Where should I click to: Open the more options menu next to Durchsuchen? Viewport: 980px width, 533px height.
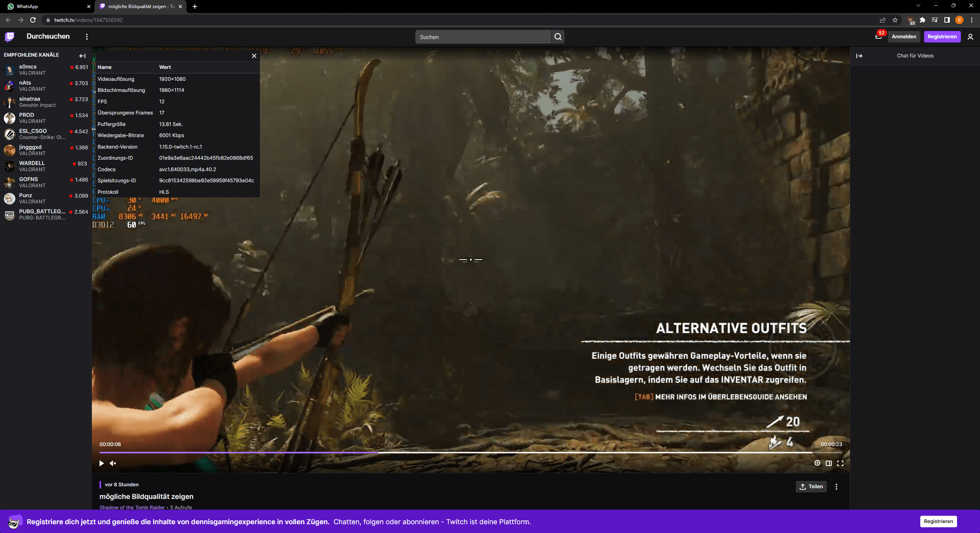tap(87, 37)
